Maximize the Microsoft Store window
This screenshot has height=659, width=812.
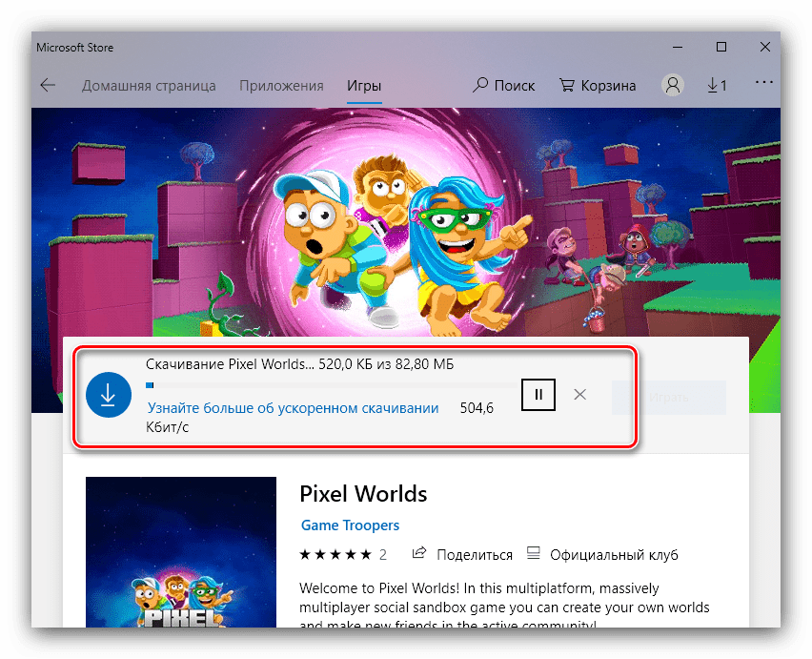[721, 47]
